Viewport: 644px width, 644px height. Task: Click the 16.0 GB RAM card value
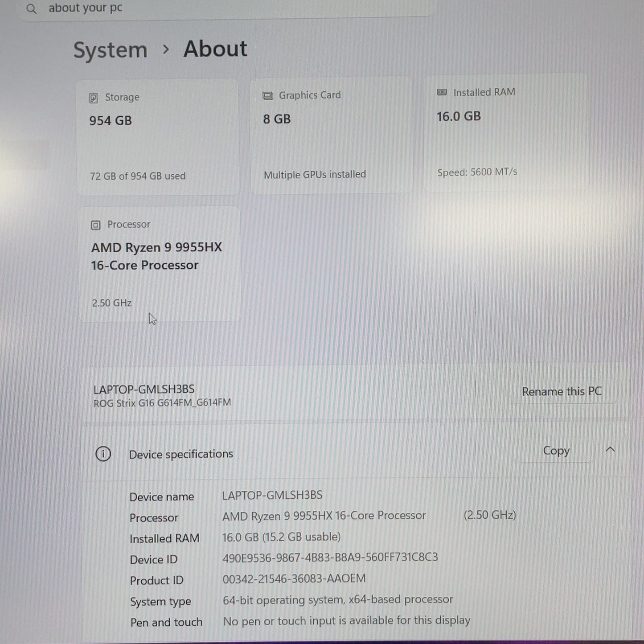point(459,117)
